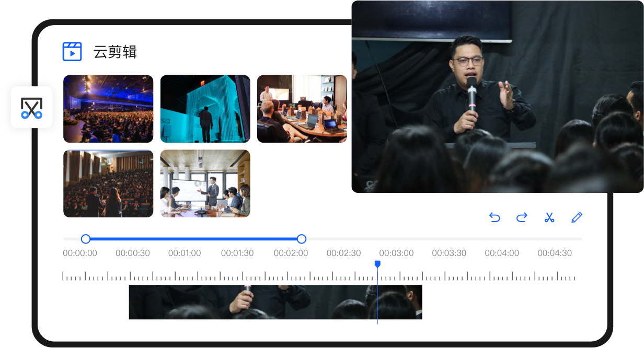The height and width of the screenshot is (348, 644).
Task: Click the speaker preview video window
Action: click(x=497, y=96)
